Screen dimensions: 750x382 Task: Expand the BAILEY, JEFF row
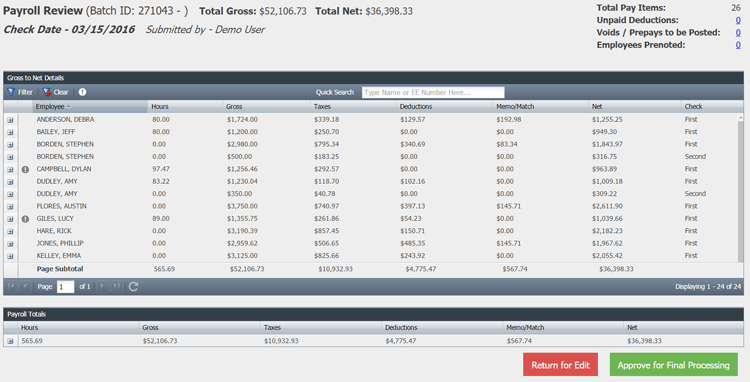10,132
